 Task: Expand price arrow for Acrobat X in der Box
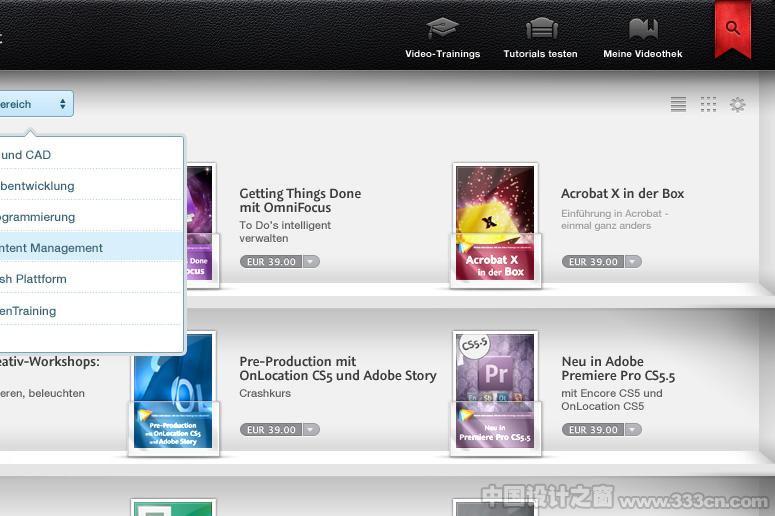click(x=633, y=261)
